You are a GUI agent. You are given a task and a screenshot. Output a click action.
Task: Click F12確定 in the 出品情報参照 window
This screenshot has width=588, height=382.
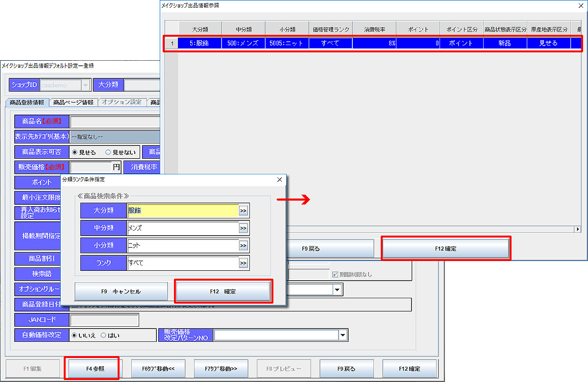pyautogui.click(x=445, y=249)
